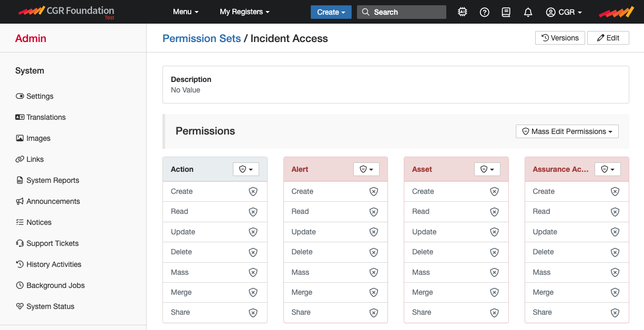Screen dimensions: 644x330
Task: Click the Edit button
Action: [x=608, y=38]
